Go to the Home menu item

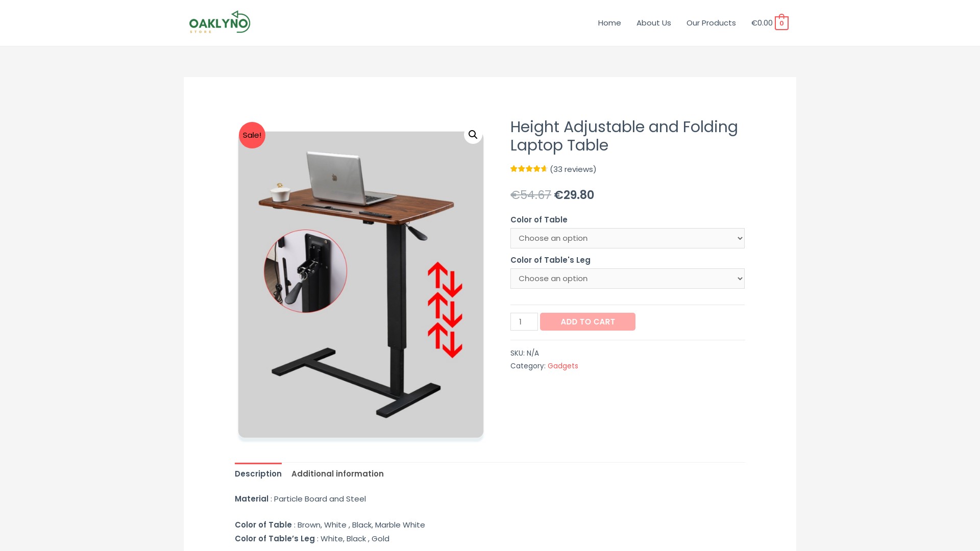pos(609,23)
